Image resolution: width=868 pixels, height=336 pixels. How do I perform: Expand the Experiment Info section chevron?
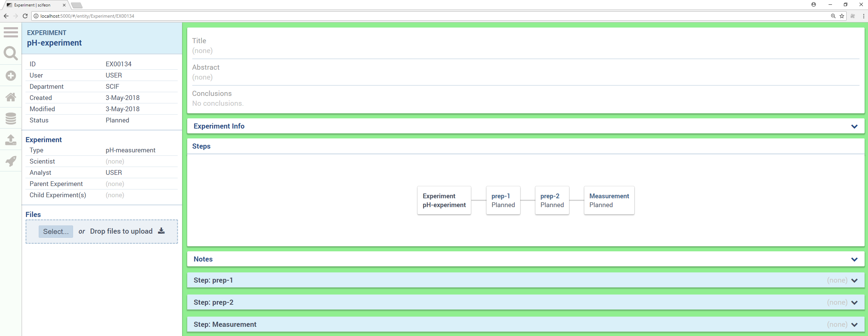[854, 127]
